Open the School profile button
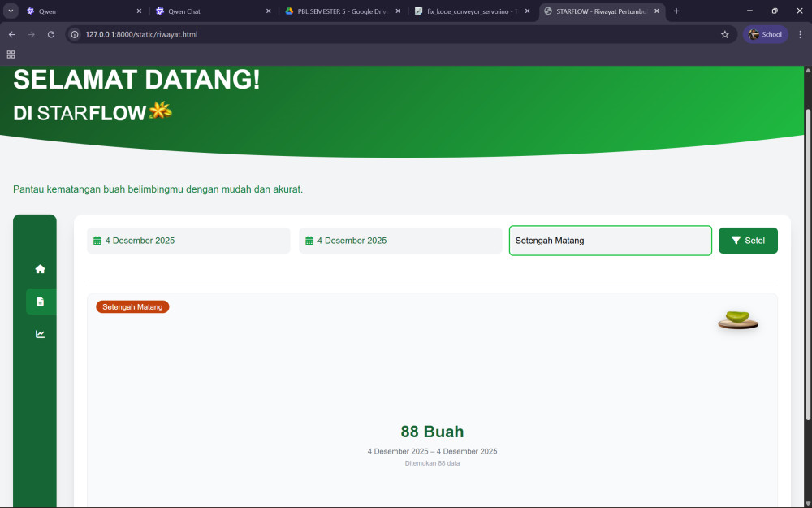The image size is (812, 508). [765, 34]
